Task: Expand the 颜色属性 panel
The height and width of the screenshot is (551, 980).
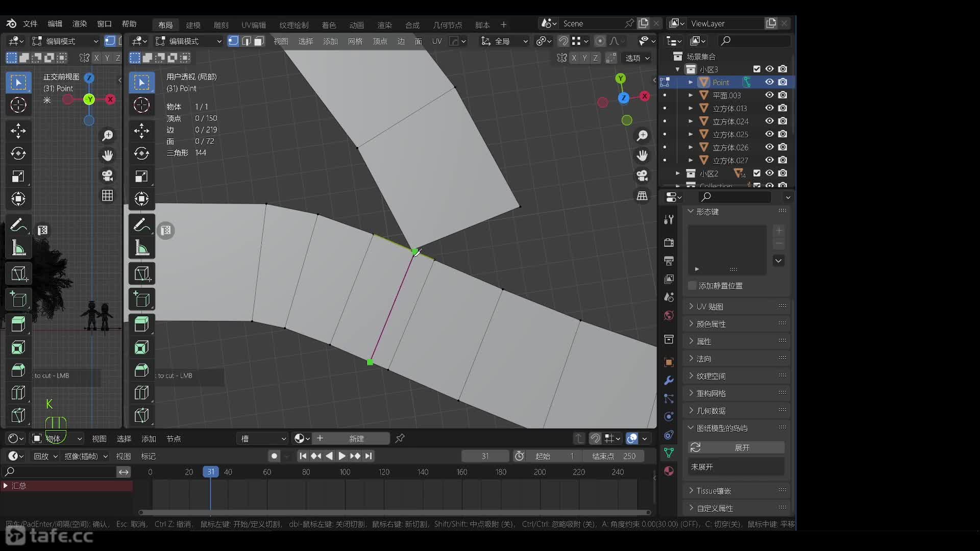Action: [x=737, y=324]
